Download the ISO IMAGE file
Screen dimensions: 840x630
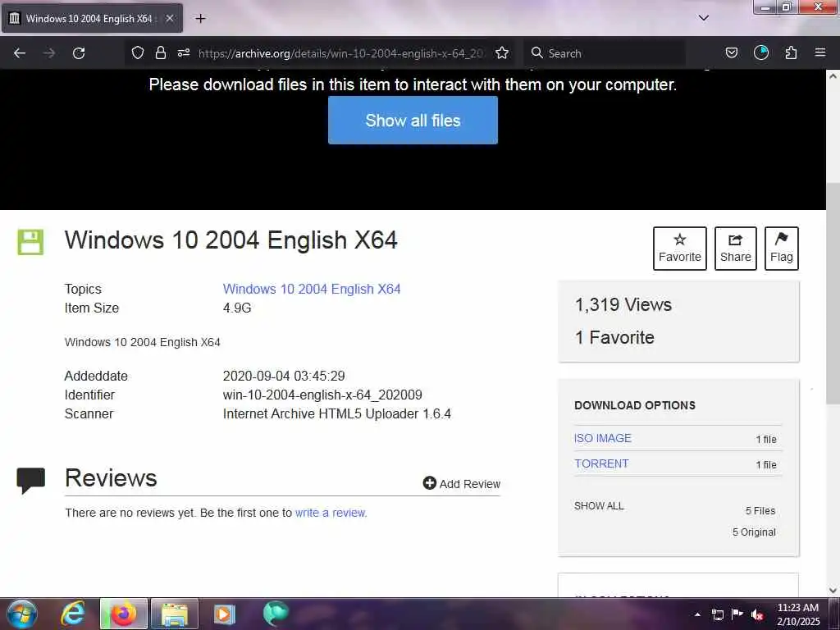click(x=603, y=438)
